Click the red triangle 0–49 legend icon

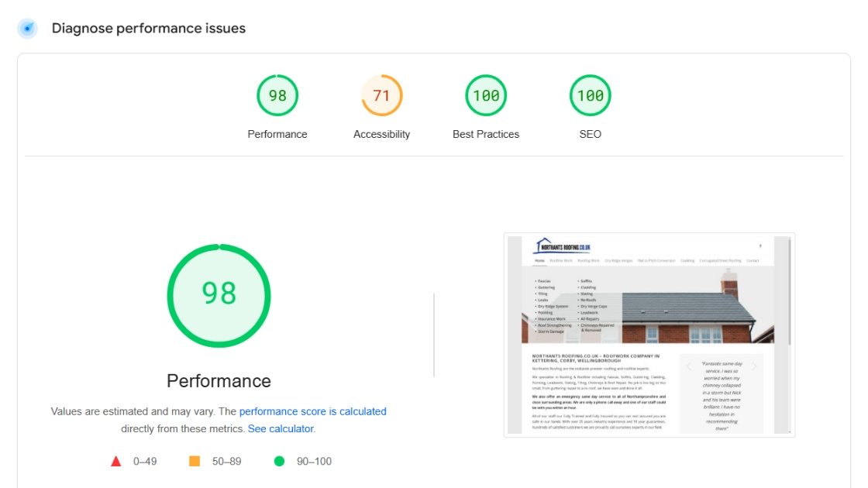click(116, 462)
